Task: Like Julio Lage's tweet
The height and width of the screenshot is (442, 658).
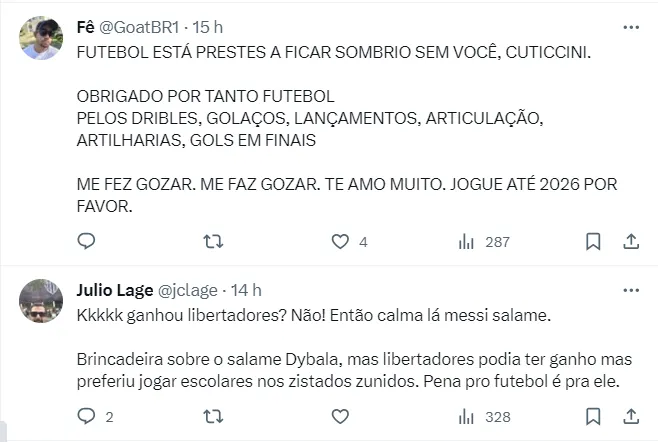Action: (340, 416)
